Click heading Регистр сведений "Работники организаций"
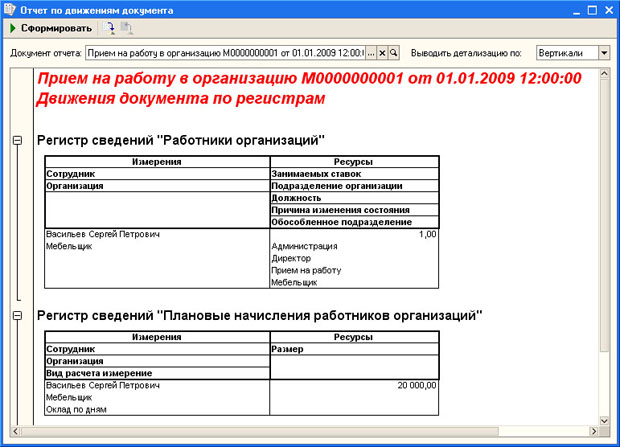The image size is (620, 447). click(x=181, y=140)
